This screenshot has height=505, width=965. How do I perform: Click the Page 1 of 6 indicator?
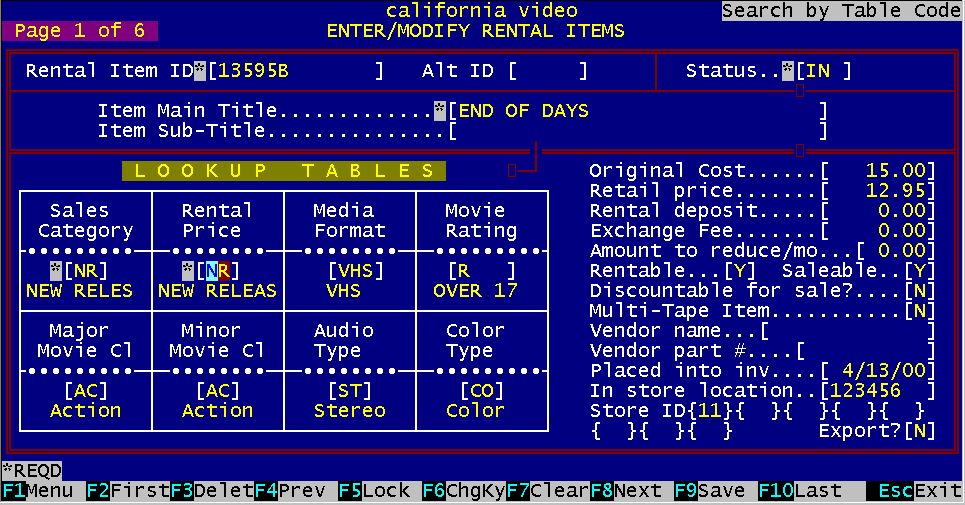(80, 31)
